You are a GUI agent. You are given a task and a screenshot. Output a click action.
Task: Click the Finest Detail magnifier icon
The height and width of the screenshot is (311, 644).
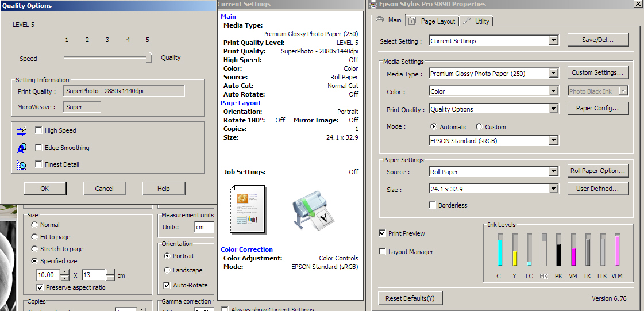point(22,165)
